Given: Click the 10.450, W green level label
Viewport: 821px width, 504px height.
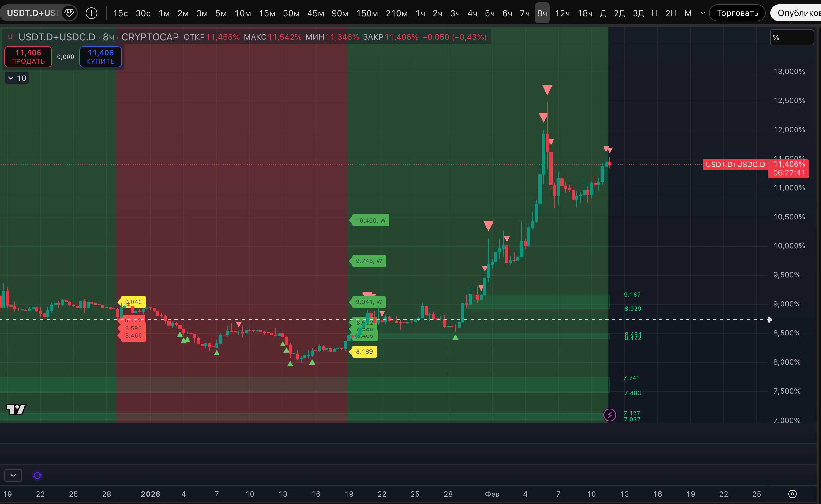Looking at the screenshot, I should pos(371,220).
